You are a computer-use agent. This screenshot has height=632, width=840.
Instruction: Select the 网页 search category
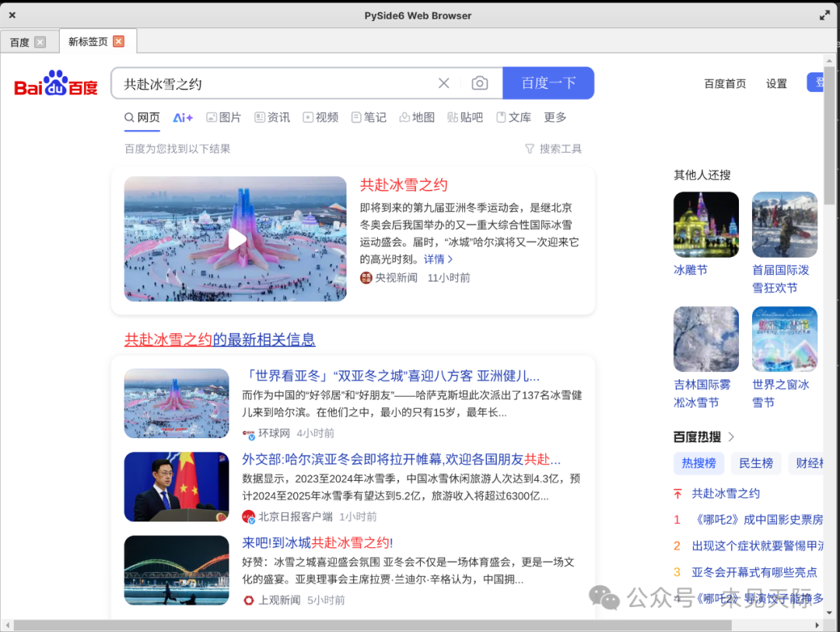pos(142,118)
